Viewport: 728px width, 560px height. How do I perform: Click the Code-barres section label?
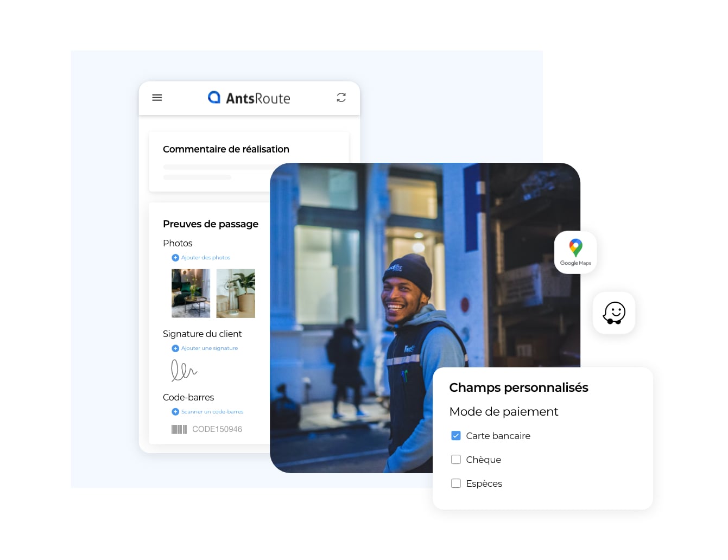tap(188, 397)
